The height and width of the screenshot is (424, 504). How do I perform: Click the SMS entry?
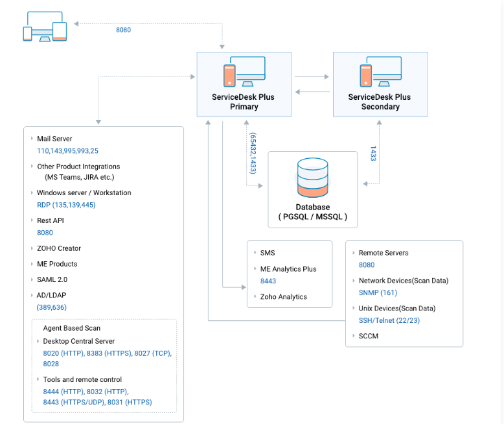268,253
